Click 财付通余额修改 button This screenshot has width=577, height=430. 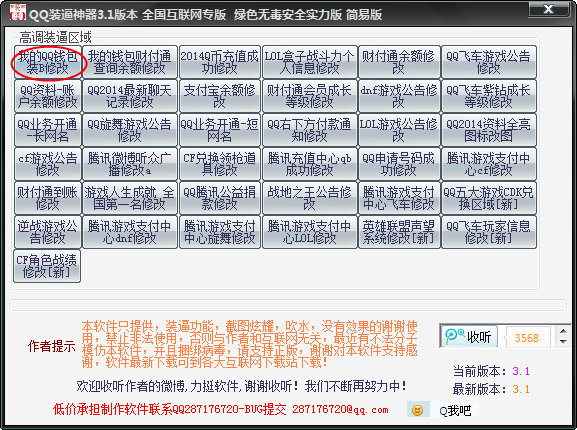click(399, 62)
